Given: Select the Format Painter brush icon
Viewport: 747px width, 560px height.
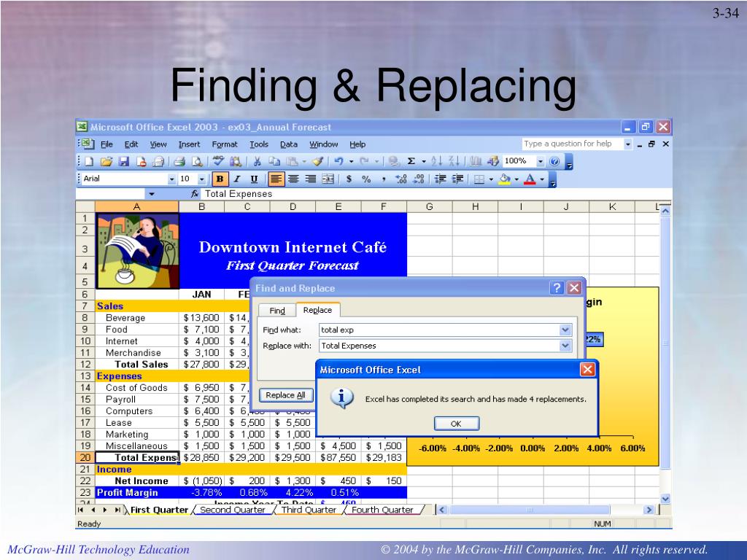Looking at the screenshot, I should tap(318, 162).
